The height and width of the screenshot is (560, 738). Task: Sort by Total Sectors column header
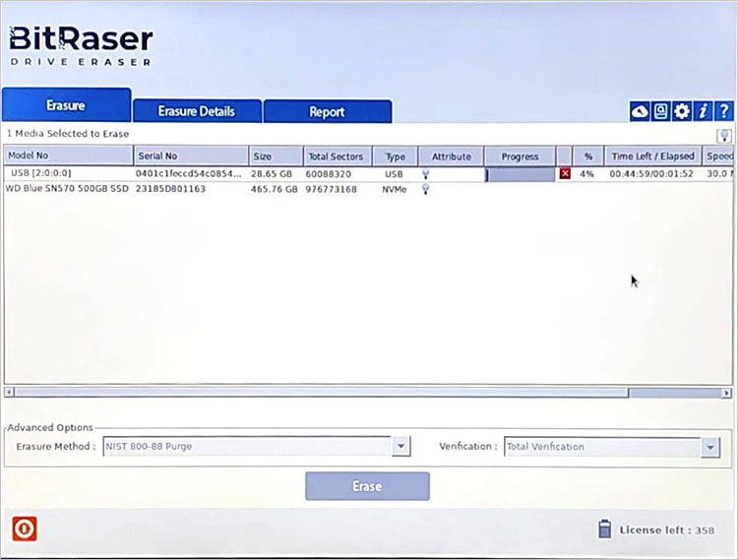(x=338, y=156)
